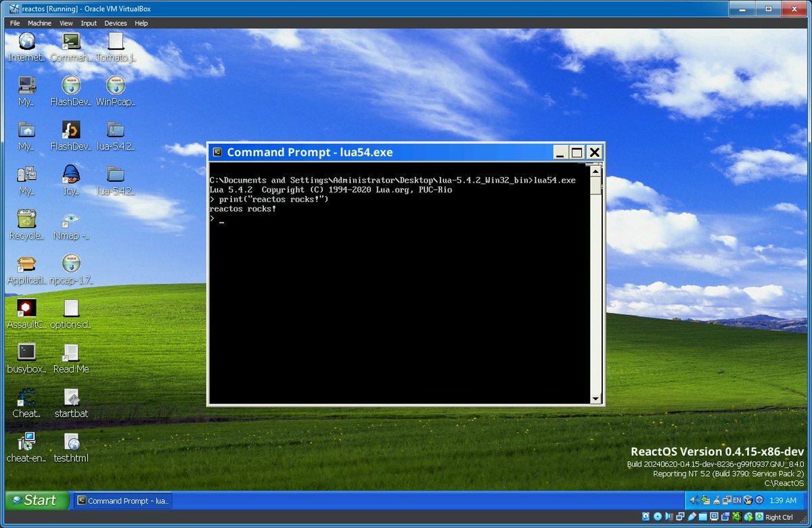Screen dimensions: 812x528
Task: Click the console scrollbar down arrow
Action: coord(595,398)
